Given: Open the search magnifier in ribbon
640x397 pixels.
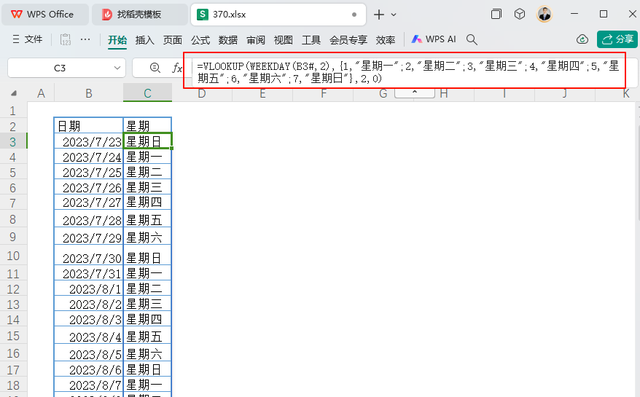Looking at the screenshot, I should pyautogui.click(x=471, y=39).
